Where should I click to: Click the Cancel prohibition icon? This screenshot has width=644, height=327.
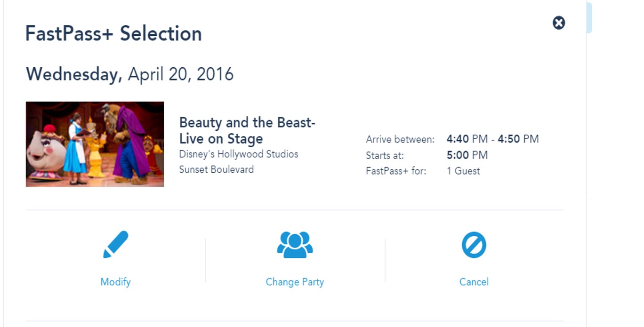474,246
